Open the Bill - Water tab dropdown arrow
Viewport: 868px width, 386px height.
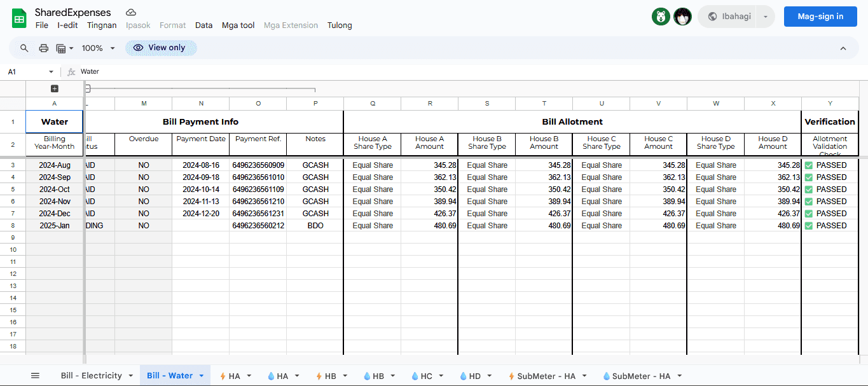[202, 376]
